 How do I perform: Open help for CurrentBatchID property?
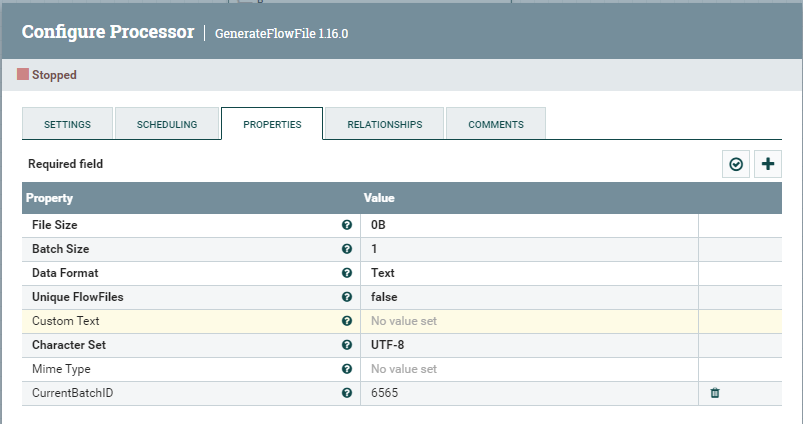tap(347, 393)
